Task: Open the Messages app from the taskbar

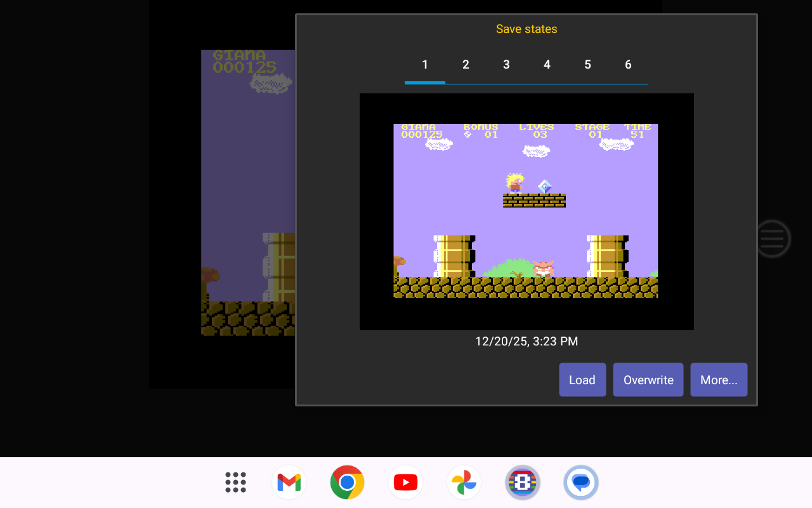Action: tap(580, 483)
